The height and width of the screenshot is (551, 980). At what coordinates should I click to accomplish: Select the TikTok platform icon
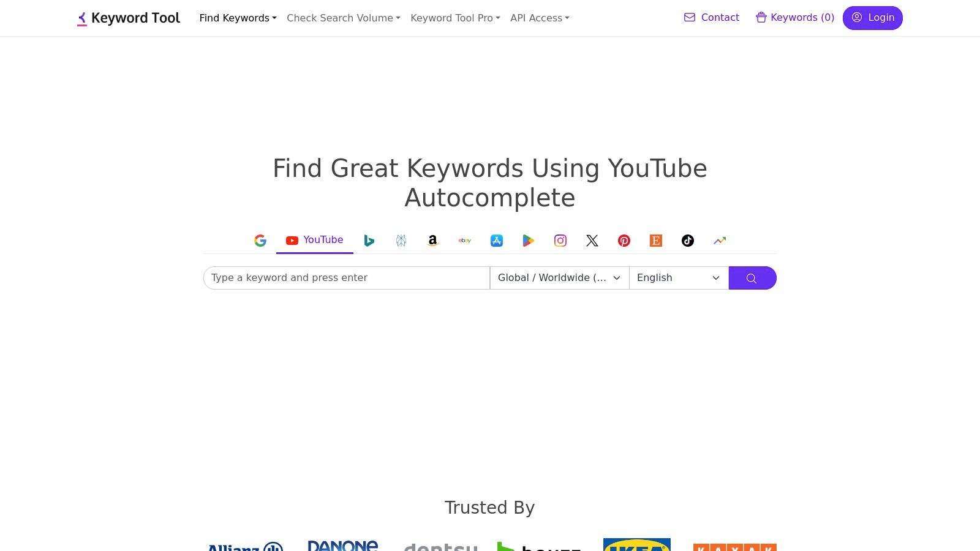tap(687, 241)
